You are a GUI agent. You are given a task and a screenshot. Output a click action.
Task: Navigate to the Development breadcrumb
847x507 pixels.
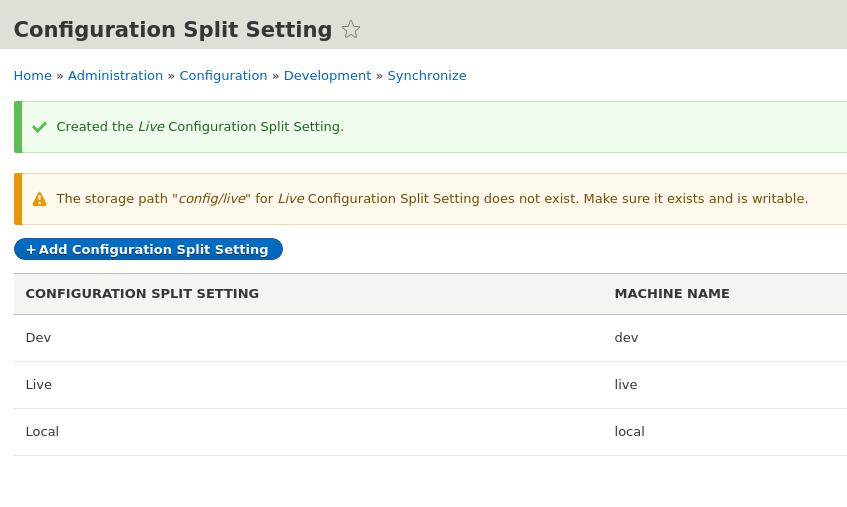pyautogui.click(x=327, y=76)
